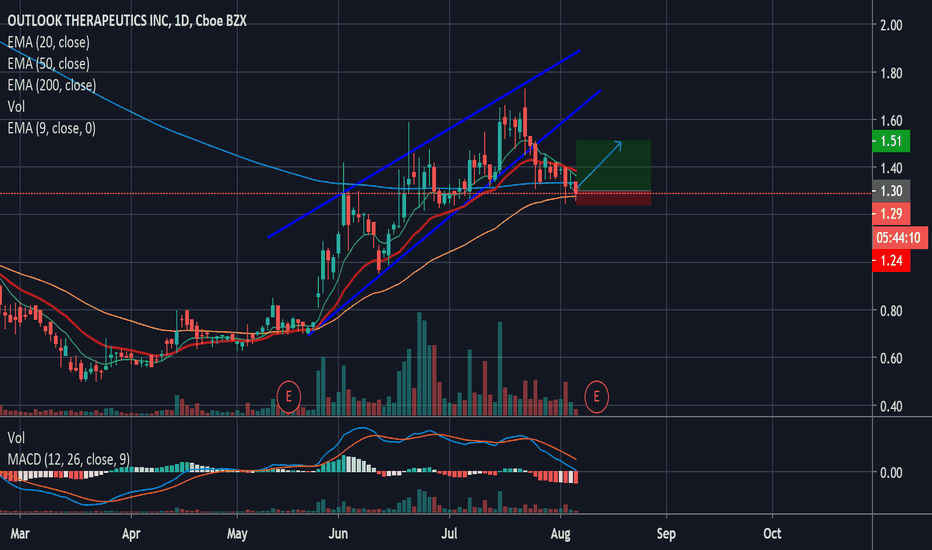The height and width of the screenshot is (550, 932).
Task: Click the 0.40 price axis label
Action: [891, 407]
